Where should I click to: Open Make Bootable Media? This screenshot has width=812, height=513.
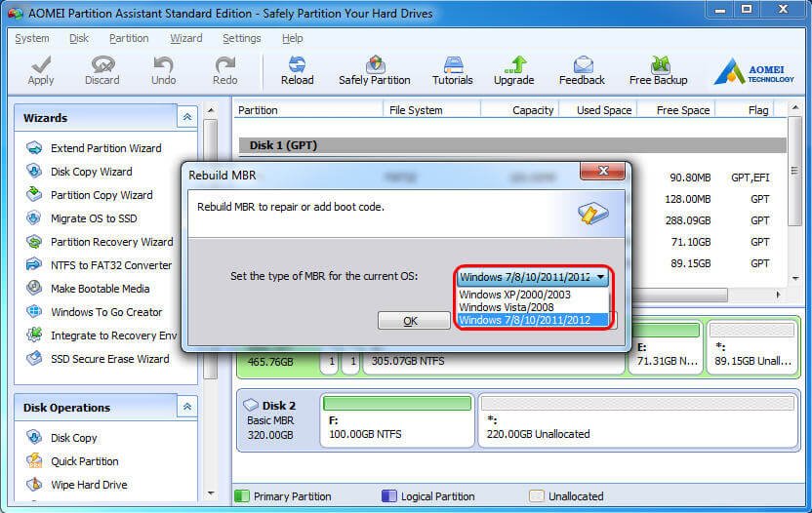[100, 289]
